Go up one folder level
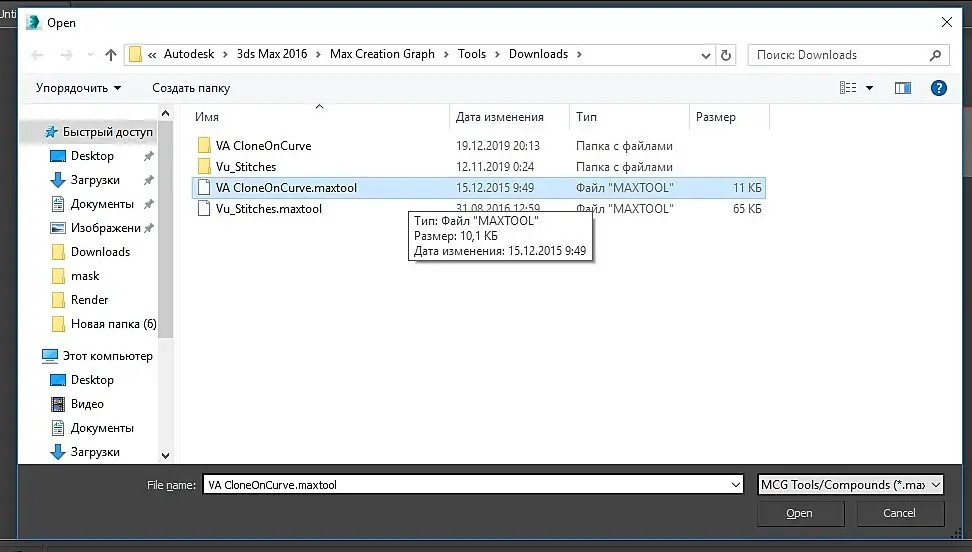The width and height of the screenshot is (972, 552). [x=111, y=55]
